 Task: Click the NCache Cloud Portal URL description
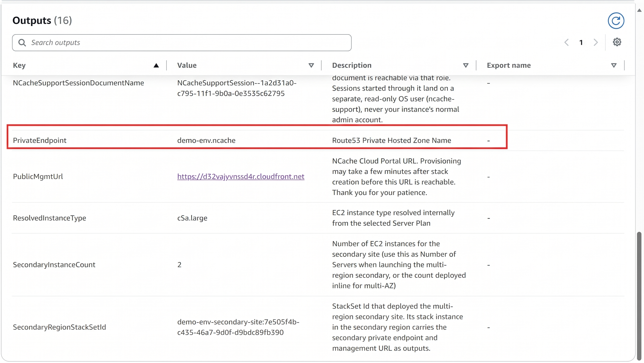[x=396, y=177]
